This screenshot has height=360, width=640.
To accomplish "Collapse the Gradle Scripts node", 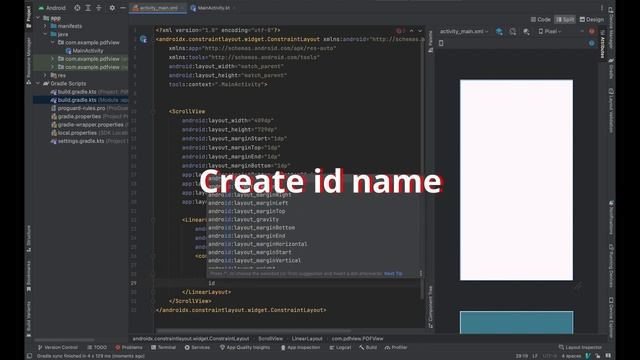I will click(38, 84).
